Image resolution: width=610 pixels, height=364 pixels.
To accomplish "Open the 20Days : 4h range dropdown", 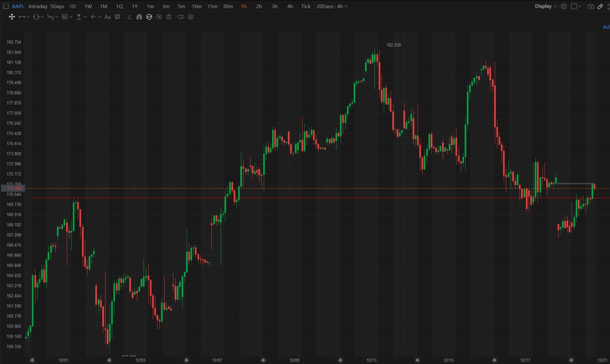I will 332,6.
